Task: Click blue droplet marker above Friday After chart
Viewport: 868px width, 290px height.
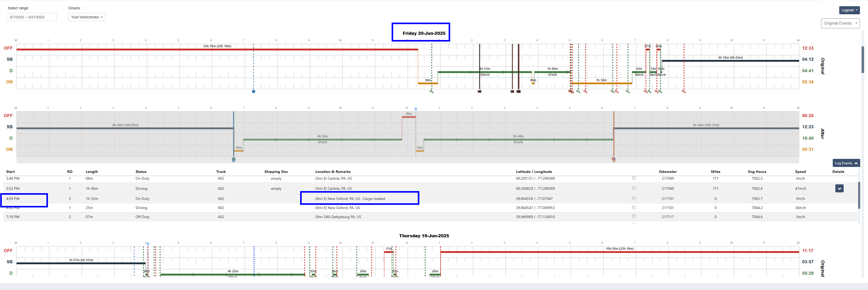Action: 416,109
